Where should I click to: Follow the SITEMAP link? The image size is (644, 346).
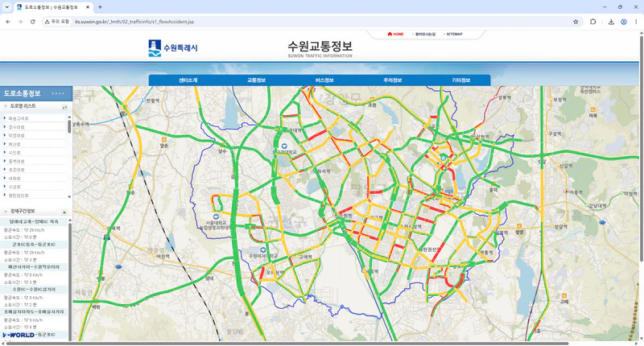[454, 34]
